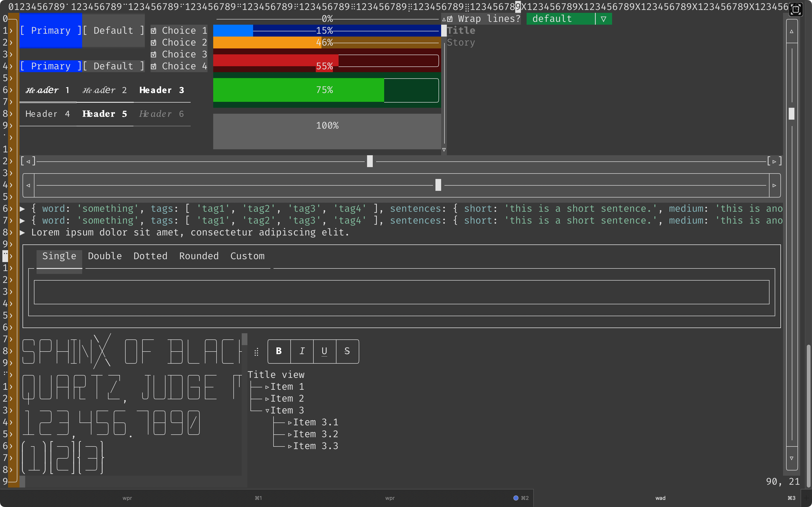Click the lower Default button
Image resolution: width=812 pixels, height=507 pixels.
[113, 66]
